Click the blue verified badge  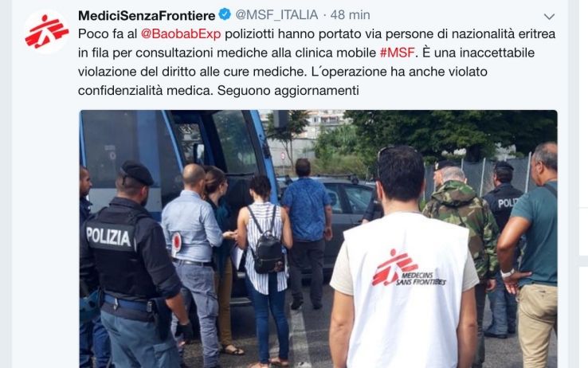click(225, 15)
